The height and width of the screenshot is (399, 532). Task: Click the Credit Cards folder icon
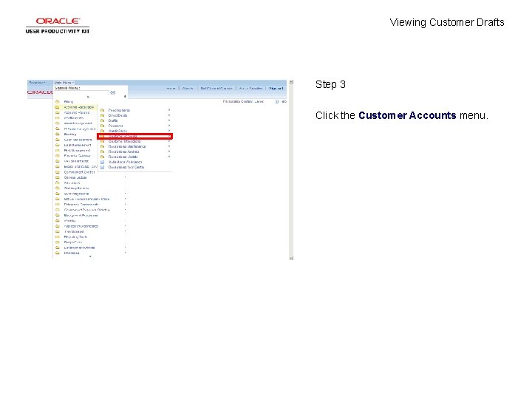pyautogui.click(x=103, y=131)
